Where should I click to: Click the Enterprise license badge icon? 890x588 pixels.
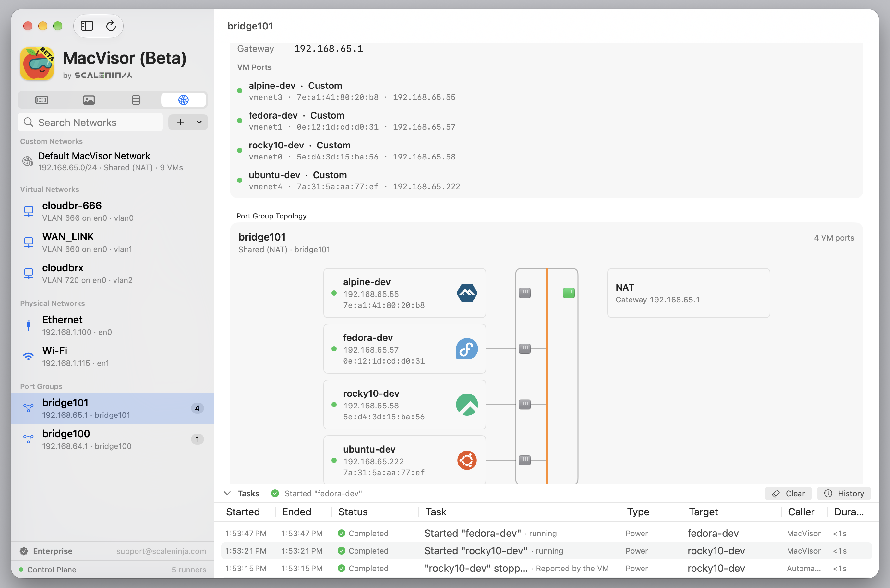(x=24, y=551)
